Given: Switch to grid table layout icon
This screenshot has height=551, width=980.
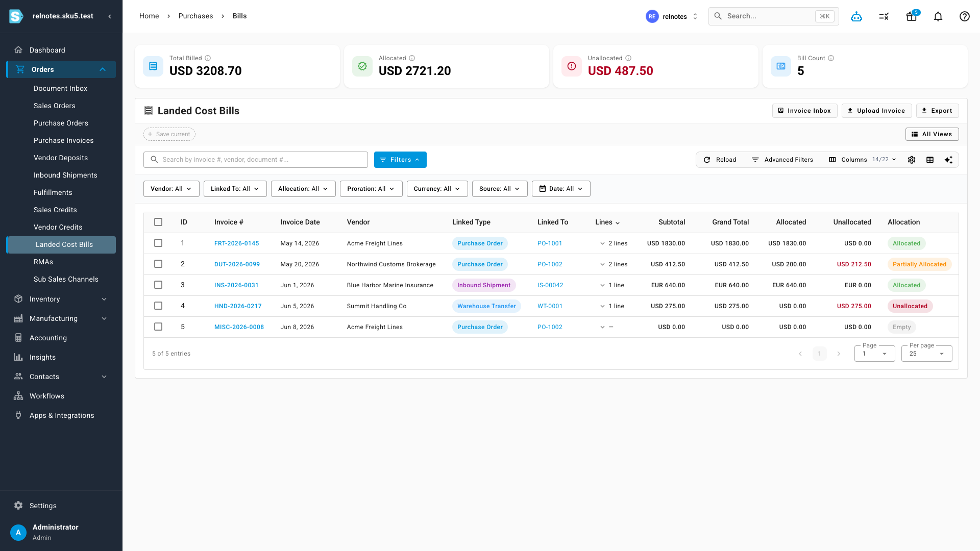Looking at the screenshot, I should (x=930, y=160).
